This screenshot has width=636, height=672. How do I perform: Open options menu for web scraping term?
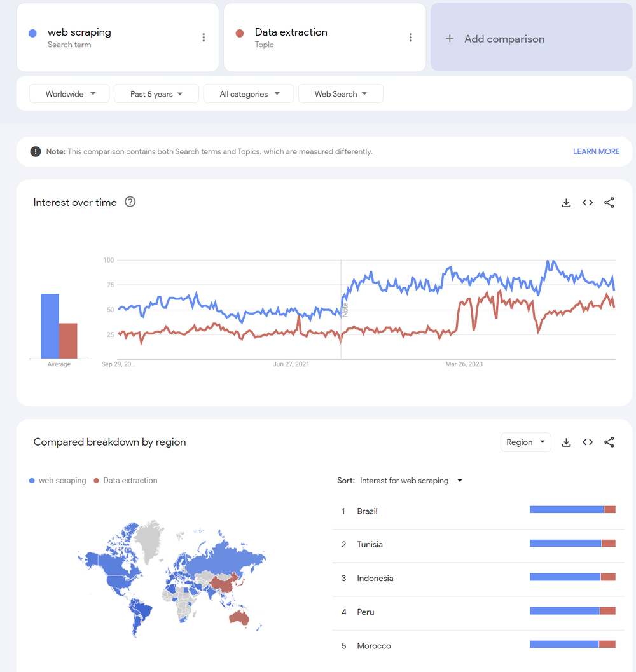point(204,37)
